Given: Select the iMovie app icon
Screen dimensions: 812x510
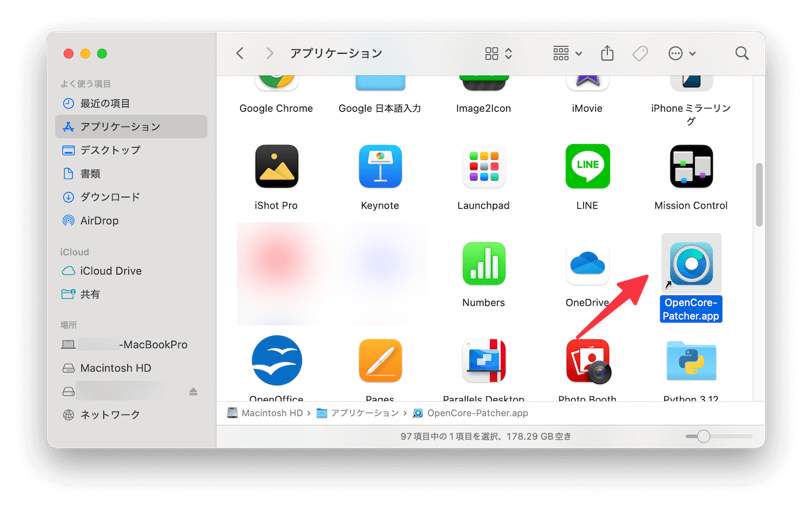Looking at the screenshot, I should point(587,83).
